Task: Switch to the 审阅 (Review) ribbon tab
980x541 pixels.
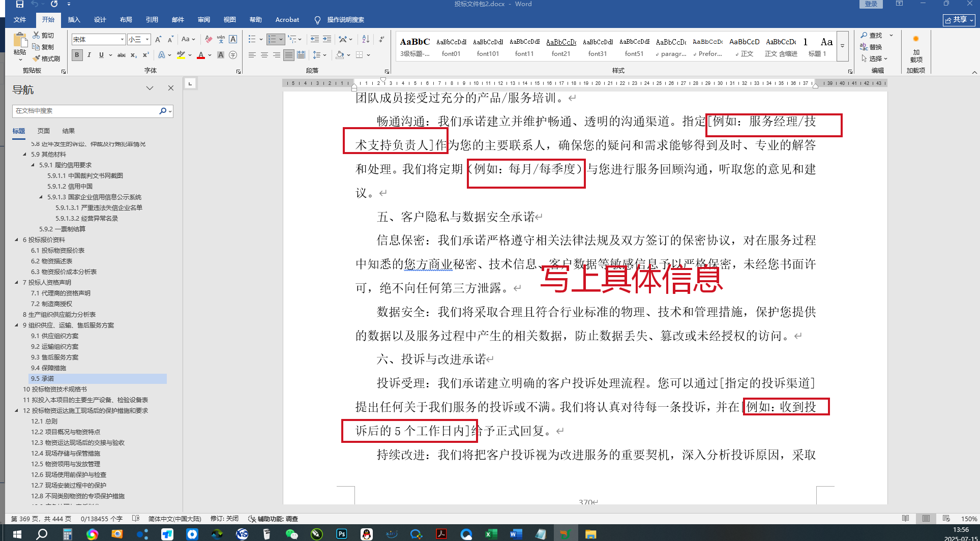Action: pos(204,20)
